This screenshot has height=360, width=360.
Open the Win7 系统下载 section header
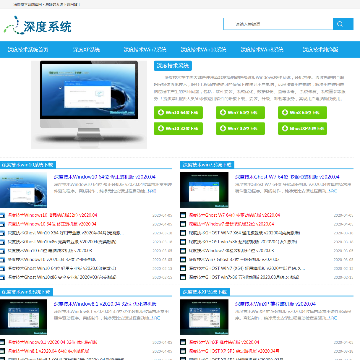pyautogui.click(x=207, y=165)
